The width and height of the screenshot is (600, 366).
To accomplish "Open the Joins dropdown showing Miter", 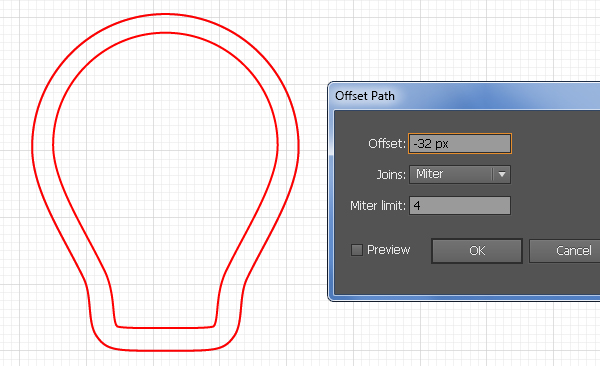I will point(460,174).
